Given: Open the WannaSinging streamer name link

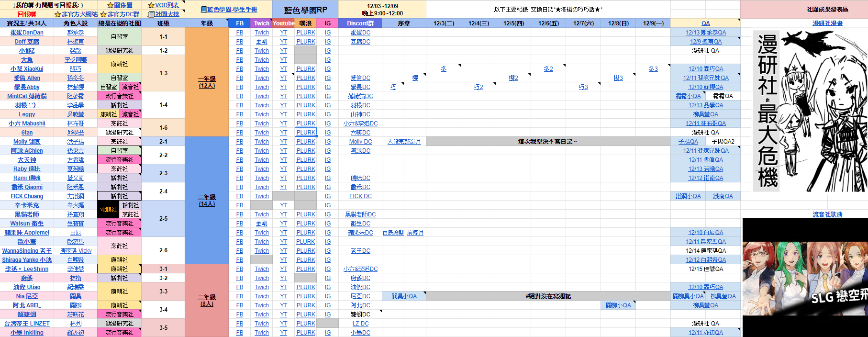Looking at the screenshot, I should (x=27, y=251).
